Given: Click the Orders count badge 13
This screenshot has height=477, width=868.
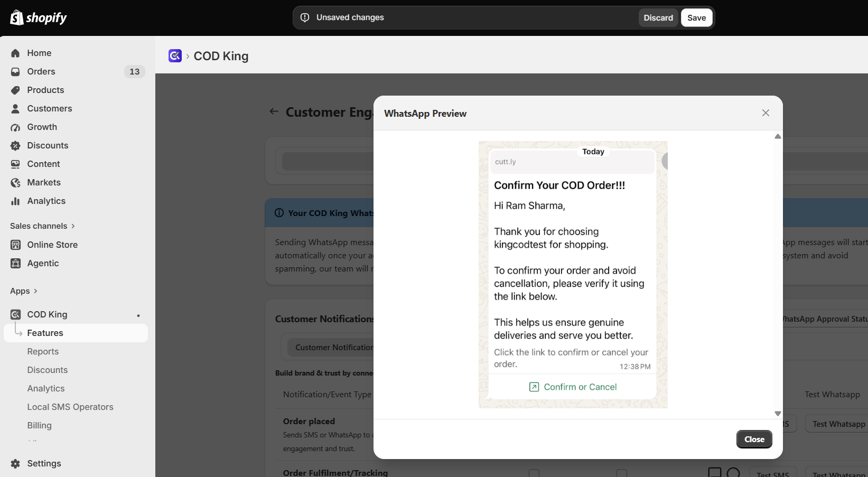Looking at the screenshot, I should 135,71.
